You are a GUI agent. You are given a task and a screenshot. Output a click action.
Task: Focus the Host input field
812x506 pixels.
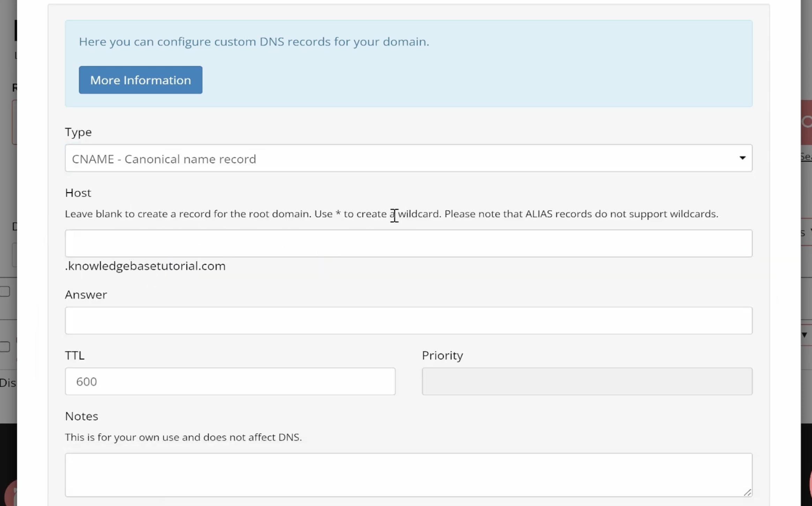pos(408,244)
